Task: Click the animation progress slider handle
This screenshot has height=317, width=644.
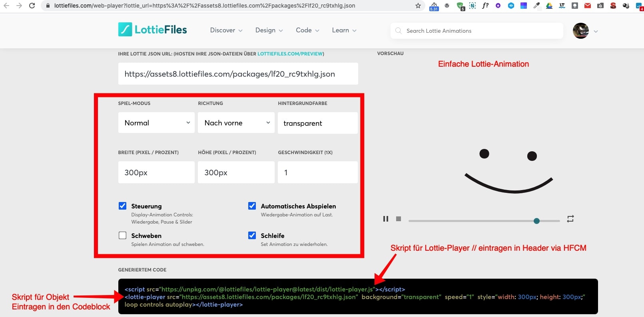Action: [x=536, y=221]
